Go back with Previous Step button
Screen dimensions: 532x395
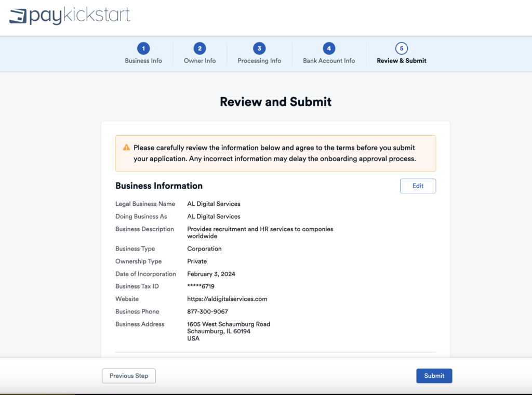(x=129, y=376)
